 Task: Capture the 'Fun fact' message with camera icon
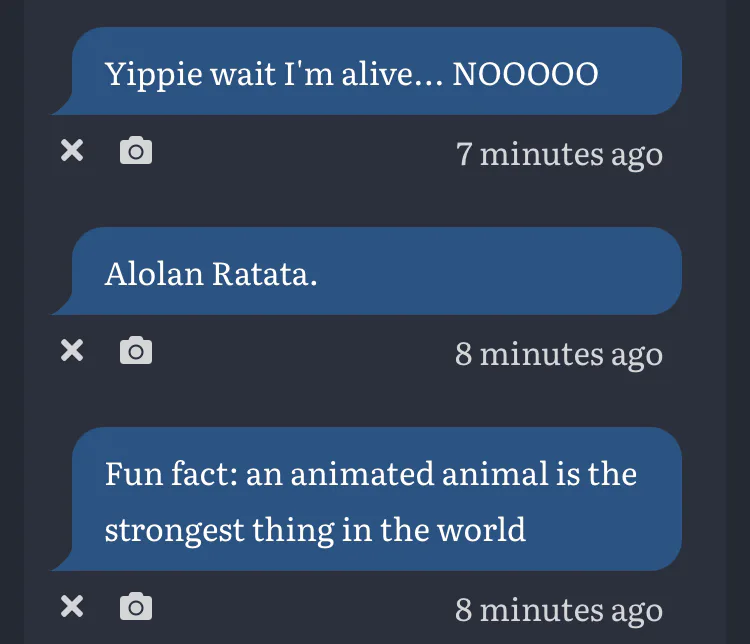pos(136,606)
